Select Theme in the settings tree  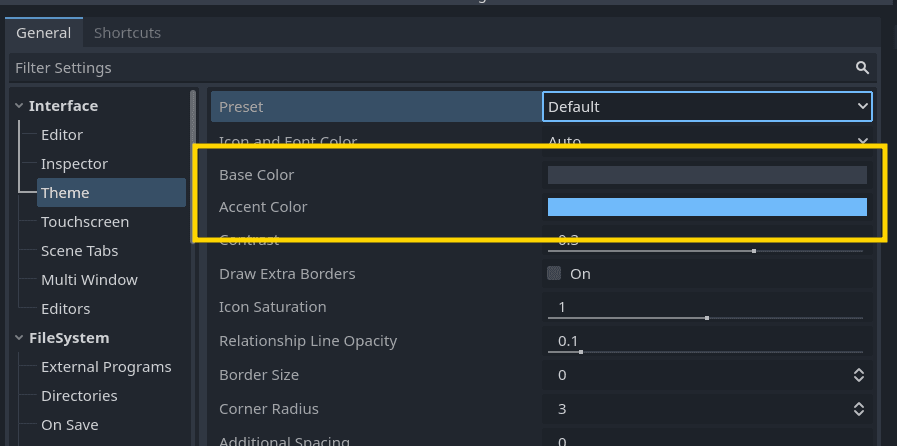pyautogui.click(x=112, y=193)
